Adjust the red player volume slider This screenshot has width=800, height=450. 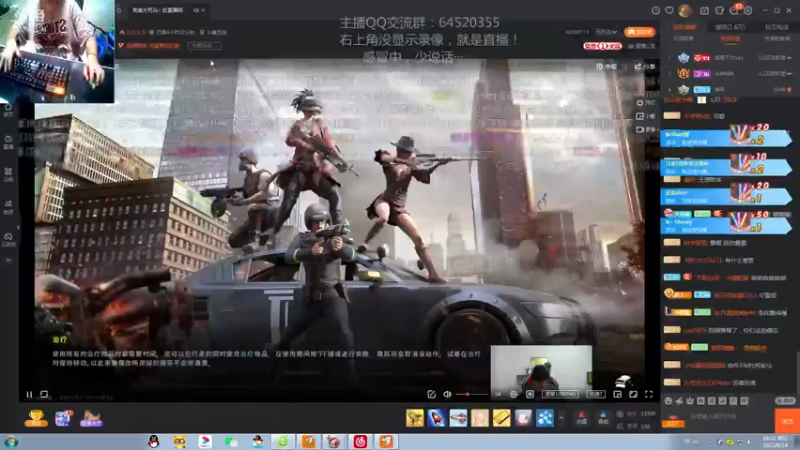[x=471, y=394]
